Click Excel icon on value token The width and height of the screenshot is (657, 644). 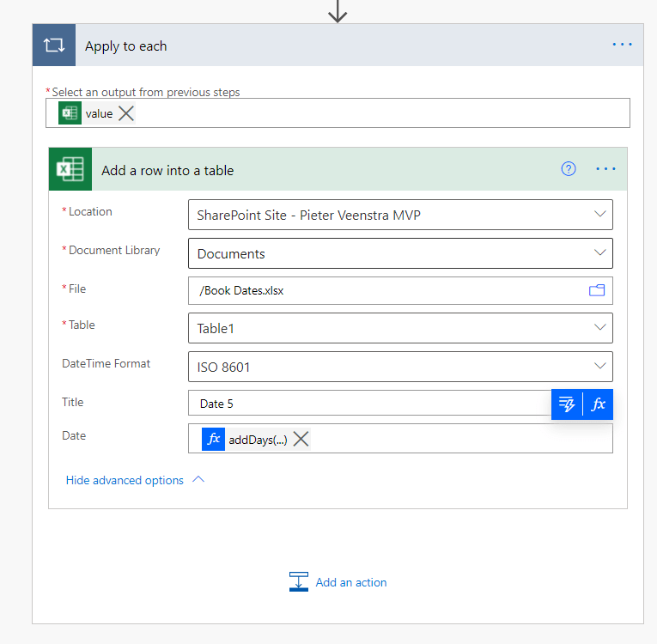point(70,113)
